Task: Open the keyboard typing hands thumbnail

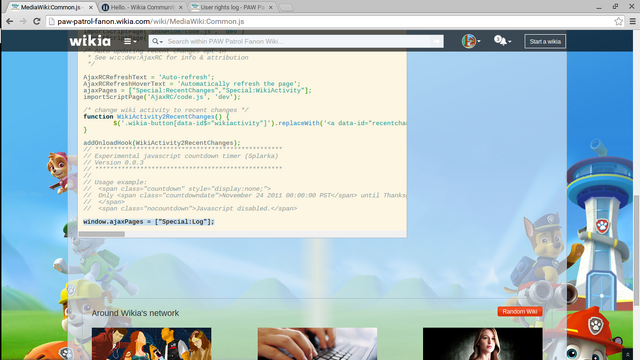Action: (x=317, y=344)
